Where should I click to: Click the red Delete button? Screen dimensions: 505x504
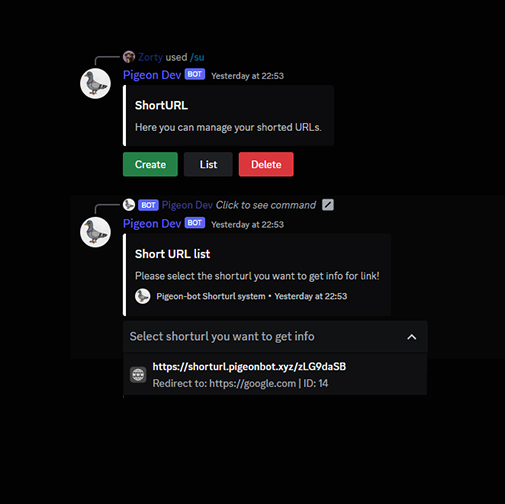click(266, 164)
